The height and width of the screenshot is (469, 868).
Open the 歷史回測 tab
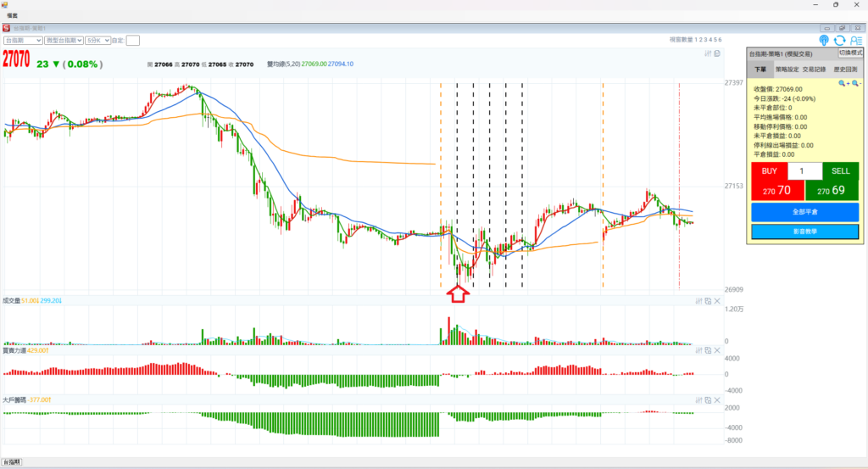pyautogui.click(x=845, y=69)
